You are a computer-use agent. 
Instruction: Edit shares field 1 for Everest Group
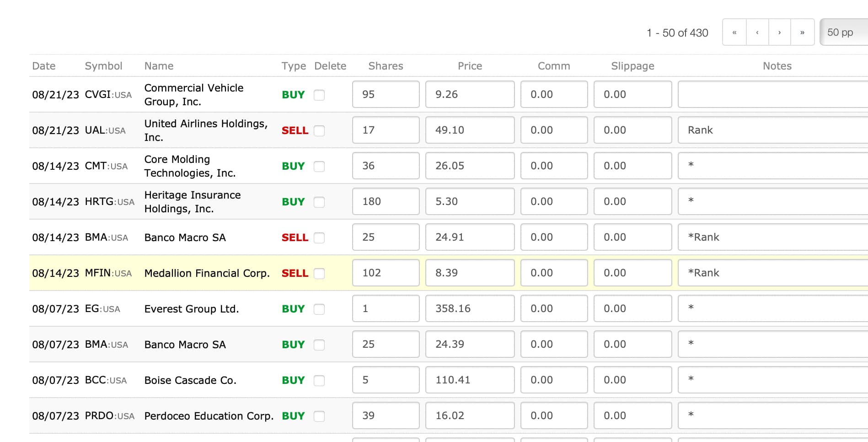pyautogui.click(x=386, y=308)
